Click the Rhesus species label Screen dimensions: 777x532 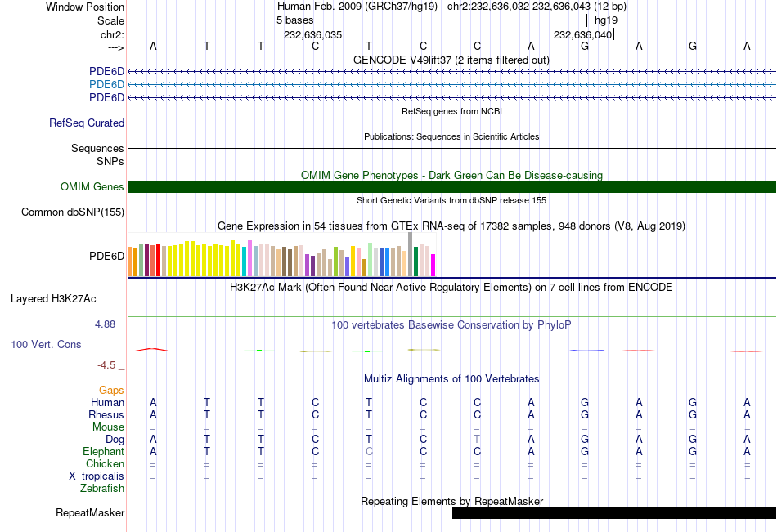(x=106, y=414)
